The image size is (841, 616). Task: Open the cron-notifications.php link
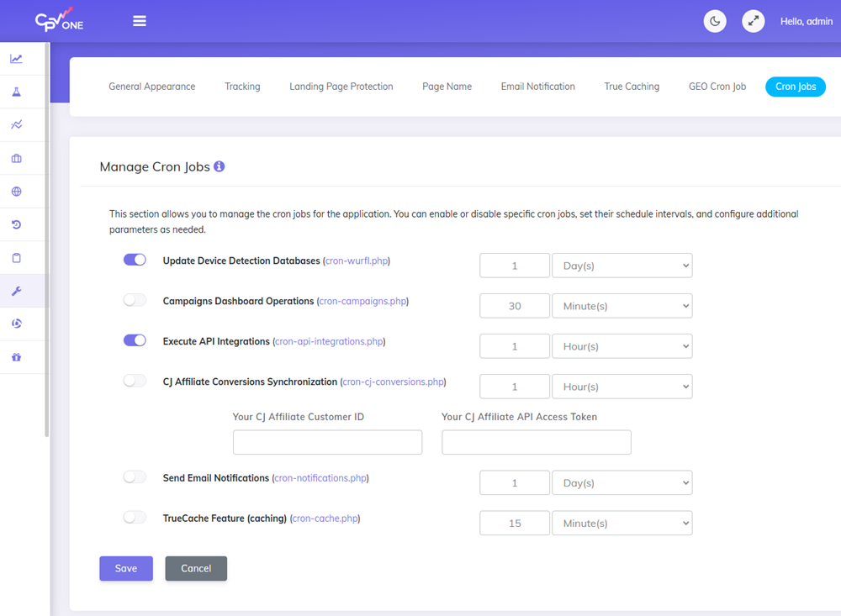(320, 477)
